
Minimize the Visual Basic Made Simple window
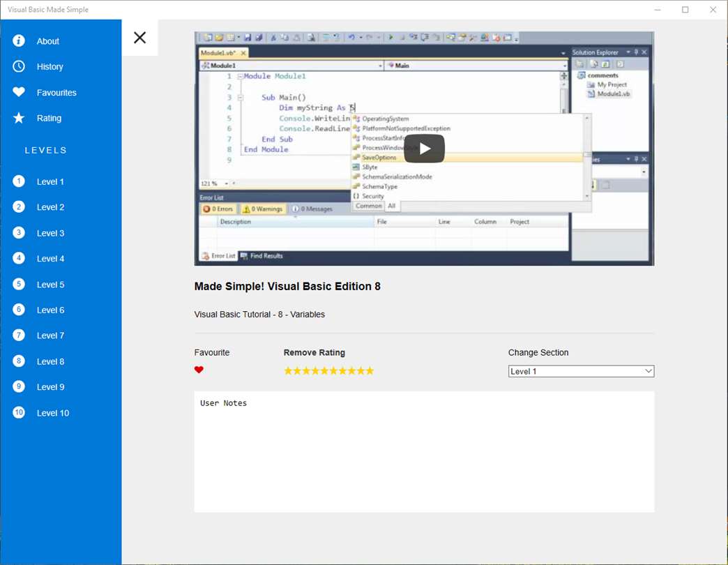click(658, 10)
